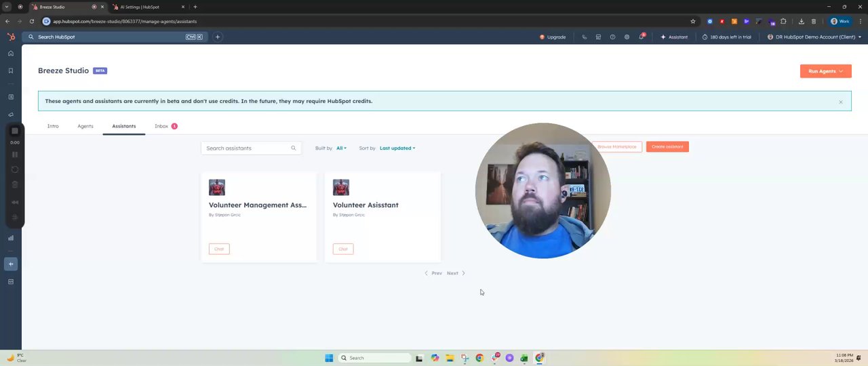
Task: Go to the Prev page
Action: tap(433, 273)
